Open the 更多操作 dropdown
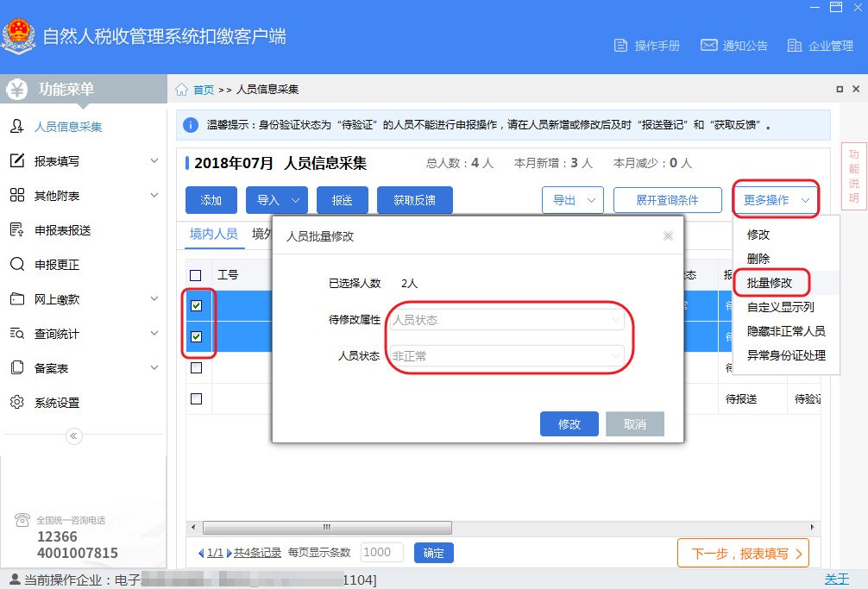 pos(776,200)
